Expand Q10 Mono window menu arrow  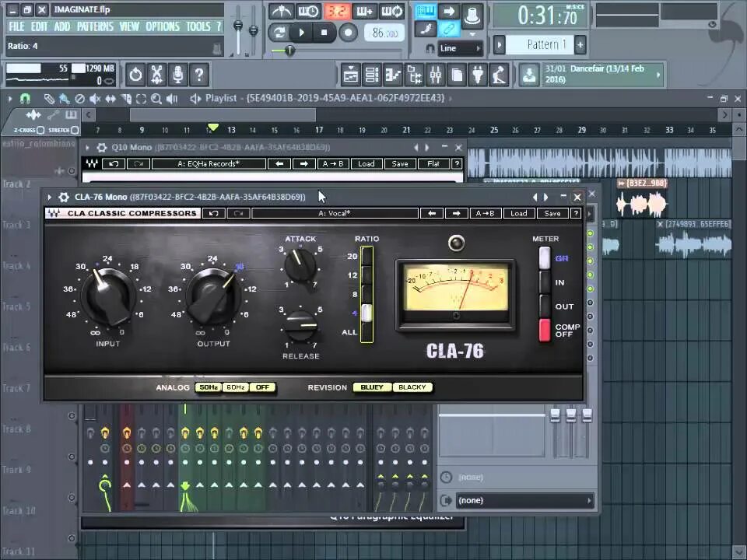88,147
